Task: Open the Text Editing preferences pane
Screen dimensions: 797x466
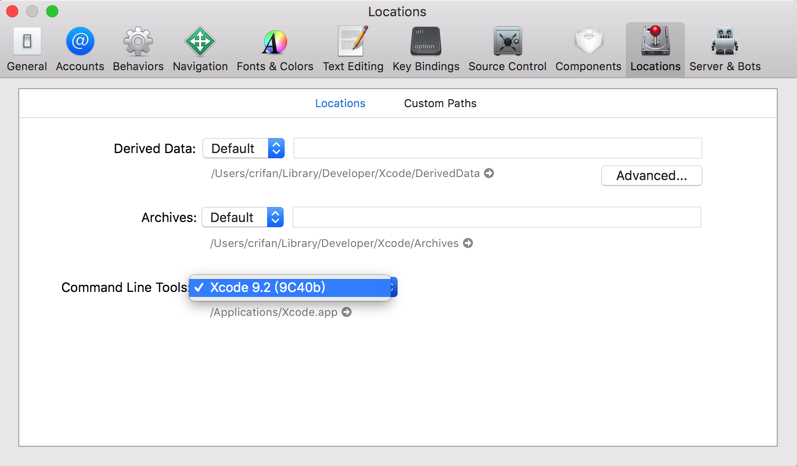Action: 353,49
